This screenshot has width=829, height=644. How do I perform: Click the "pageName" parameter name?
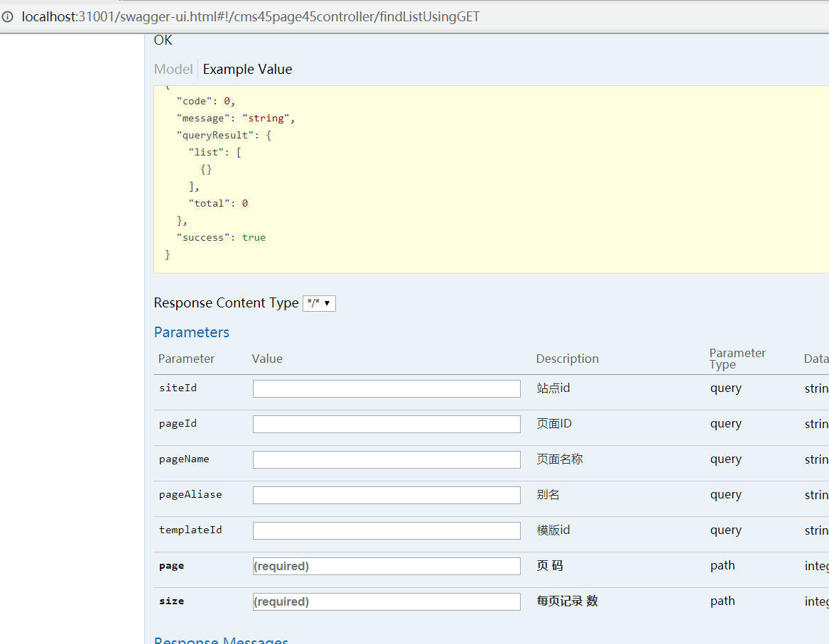pyautogui.click(x=184, y=459)
